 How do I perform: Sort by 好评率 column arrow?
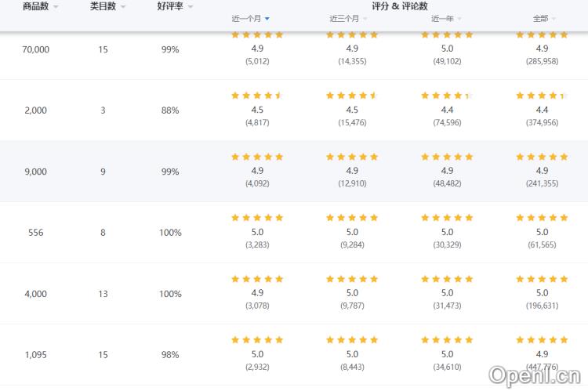pyautogui.click(x=191, y=7)
